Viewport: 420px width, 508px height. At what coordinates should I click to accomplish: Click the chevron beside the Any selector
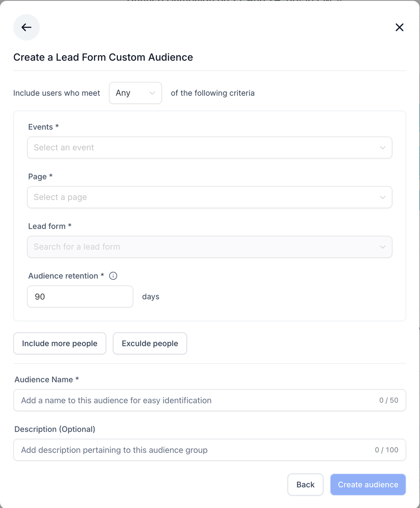coord(152,93)
